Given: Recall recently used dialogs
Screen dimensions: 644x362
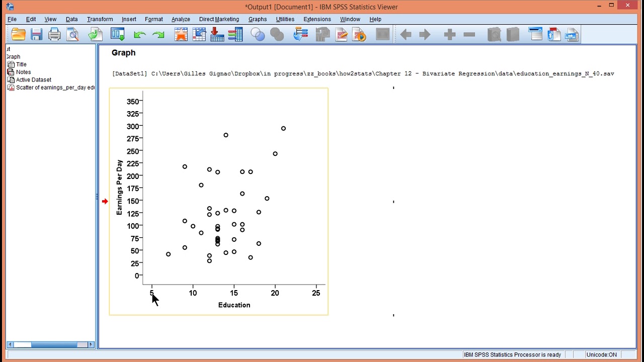Looking at the screenshot, I should click(x=118, y=34).
